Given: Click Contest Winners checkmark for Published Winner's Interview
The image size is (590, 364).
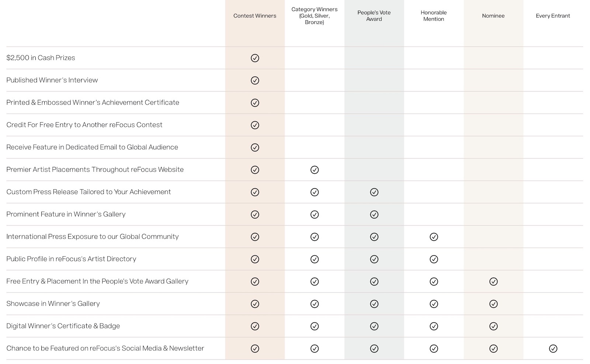Looking at the screenshot, I should (255, 80).
